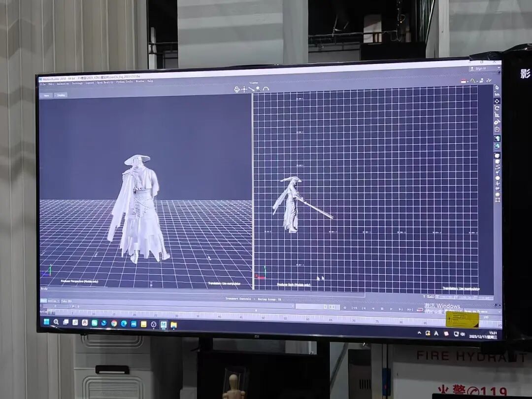The width and height of the screenshot is (532, 399).
Task: Click the Windows Start button on taskbar
Action: point(46,322)
